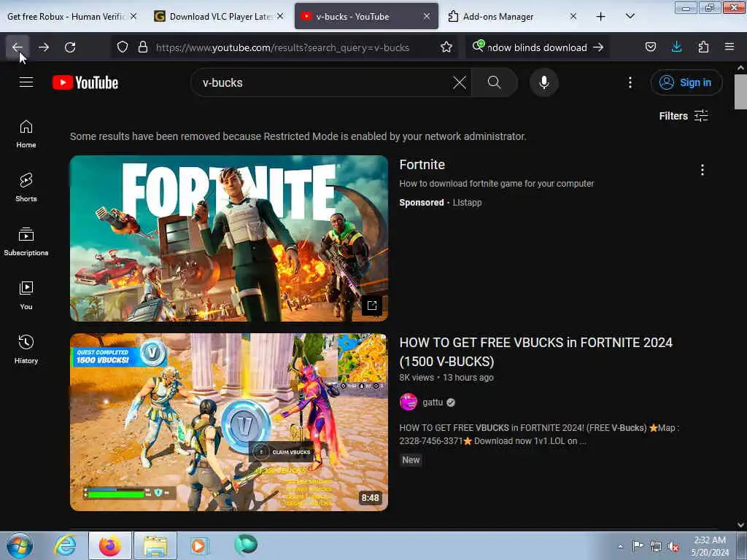747x560 pixels.
Task: Open the extensions puzzle piece icon
Action: tap(703, 47)
